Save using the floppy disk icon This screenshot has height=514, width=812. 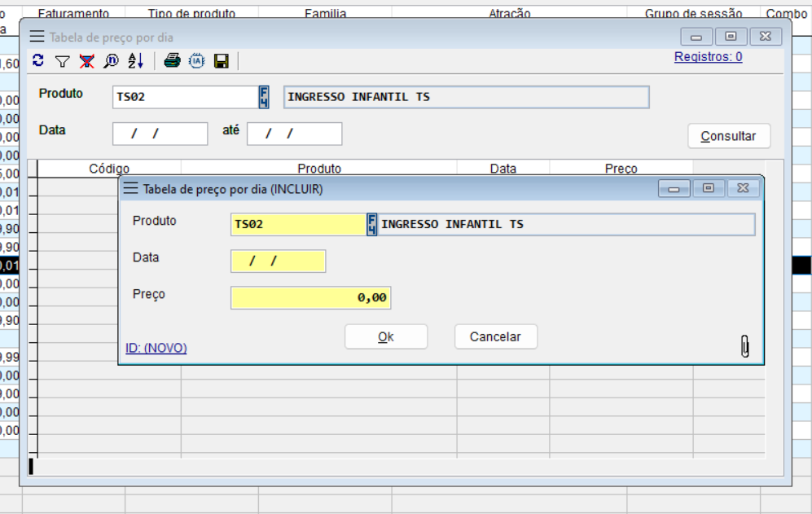221,61
